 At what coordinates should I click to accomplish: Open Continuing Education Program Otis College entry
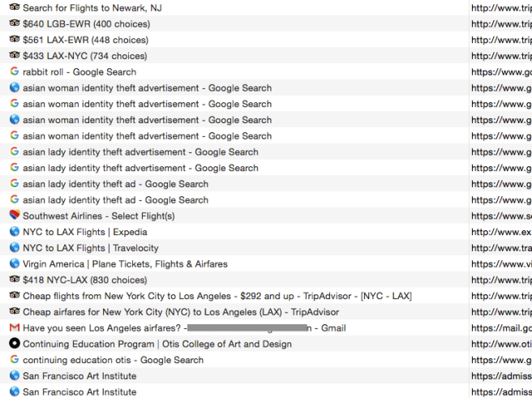coord(157,344)
